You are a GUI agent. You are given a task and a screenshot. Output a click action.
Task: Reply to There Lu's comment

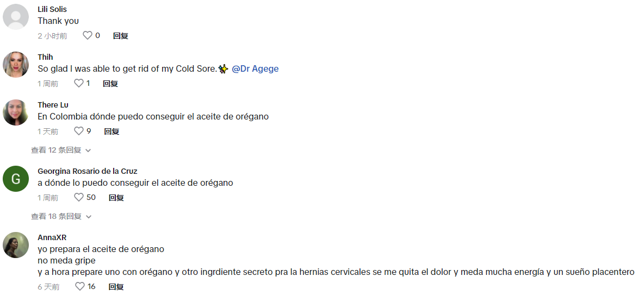(x=112, y=131)
